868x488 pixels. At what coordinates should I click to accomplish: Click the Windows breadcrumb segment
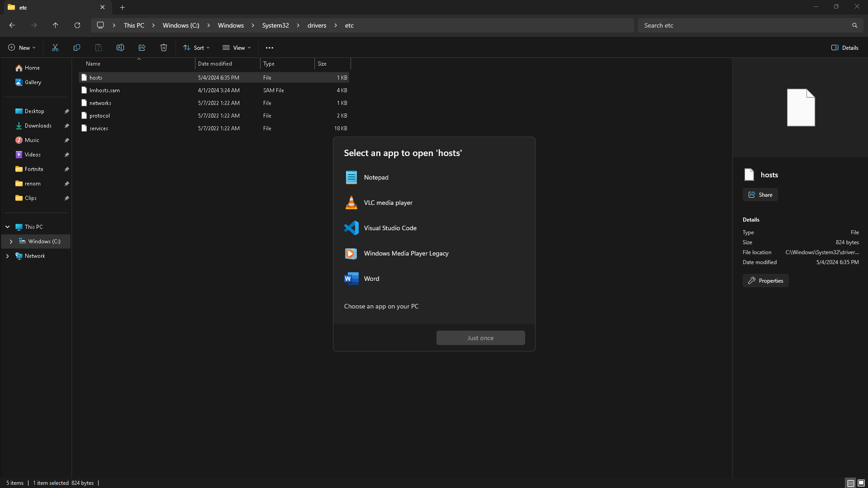231,25
